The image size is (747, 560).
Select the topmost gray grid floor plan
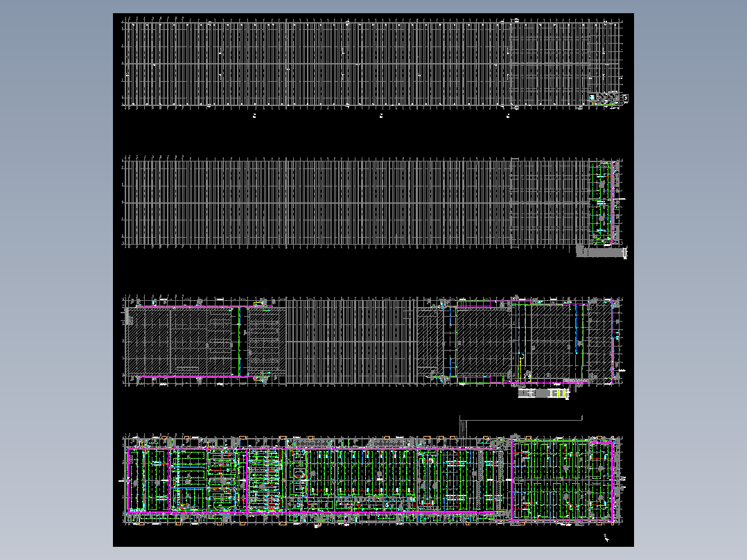pyautogui.click(x=374, y=63)
